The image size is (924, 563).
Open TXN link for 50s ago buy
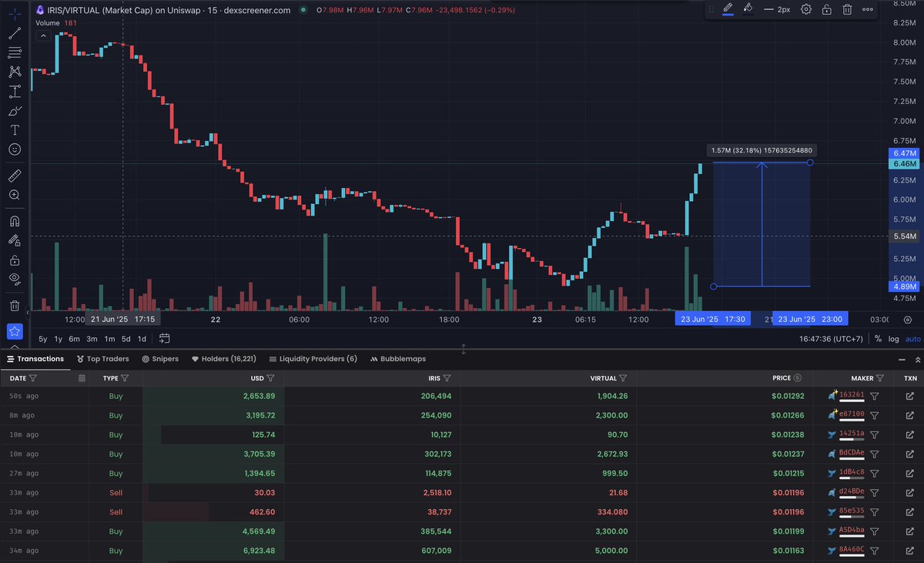tap(909, 396)
